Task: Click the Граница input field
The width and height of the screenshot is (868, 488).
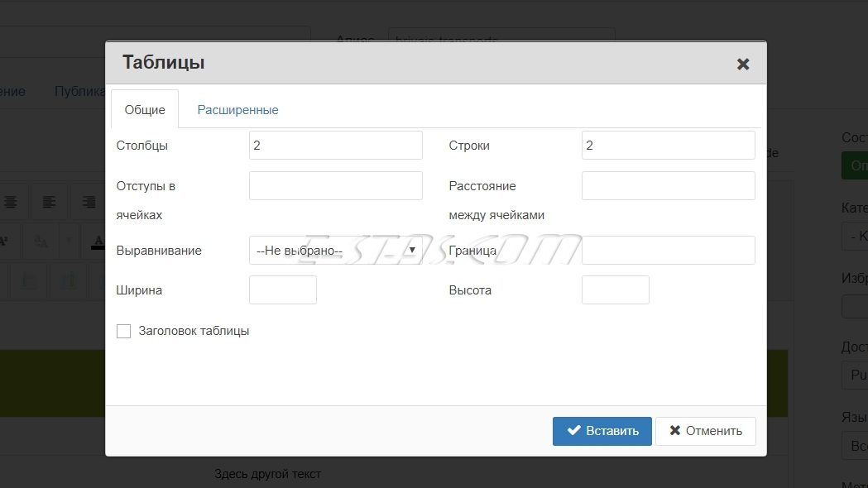Action: click(668, 250)
